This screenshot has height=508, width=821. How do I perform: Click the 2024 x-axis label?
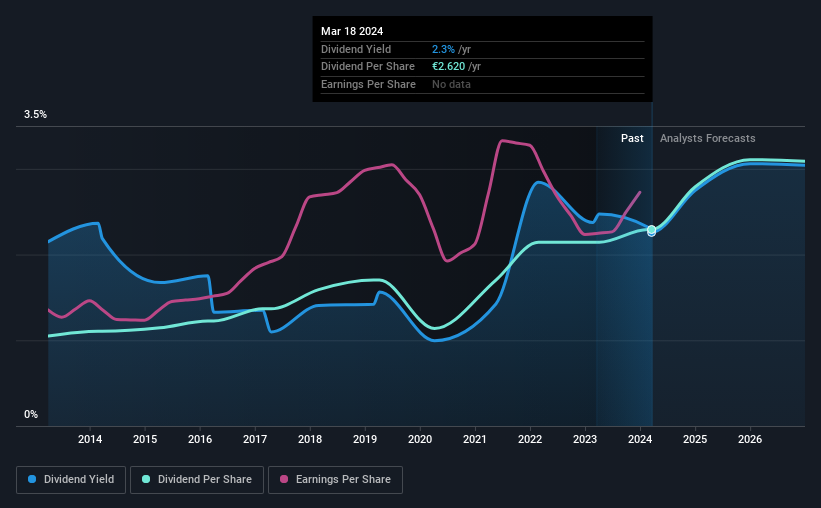pos(640,439)
